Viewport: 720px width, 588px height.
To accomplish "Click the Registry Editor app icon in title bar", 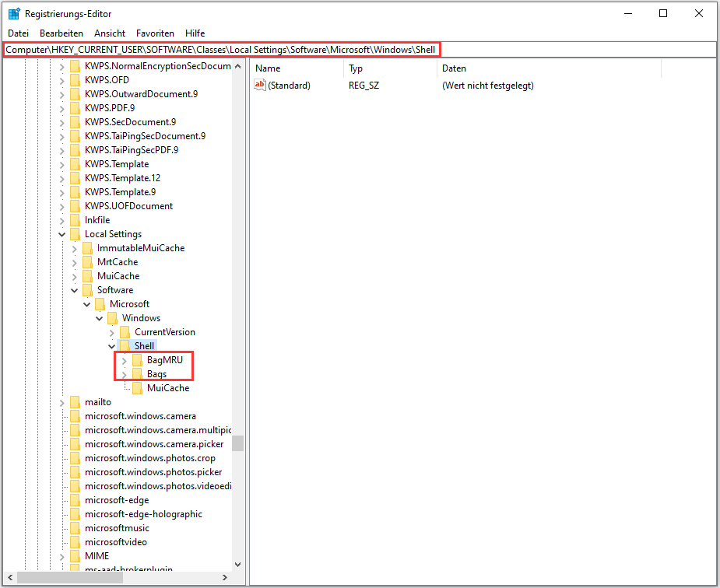I will tap(14, 13).
